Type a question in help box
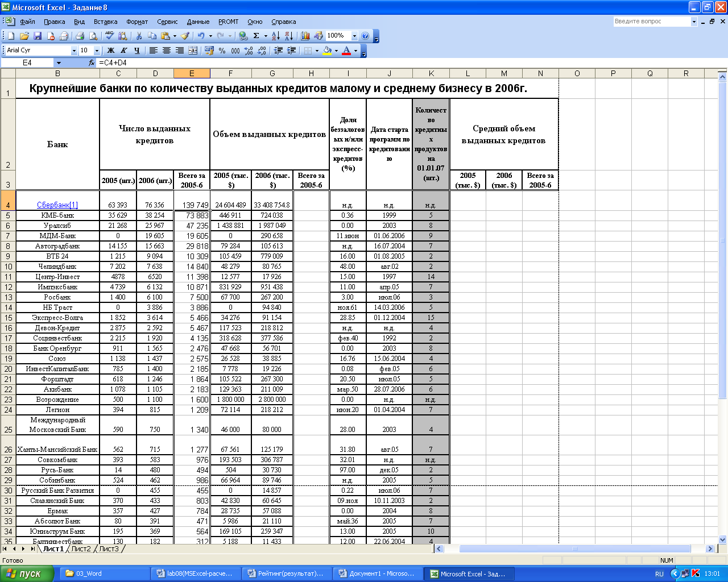This screenshot has width=728, height=582. click(x=651, y=21)
